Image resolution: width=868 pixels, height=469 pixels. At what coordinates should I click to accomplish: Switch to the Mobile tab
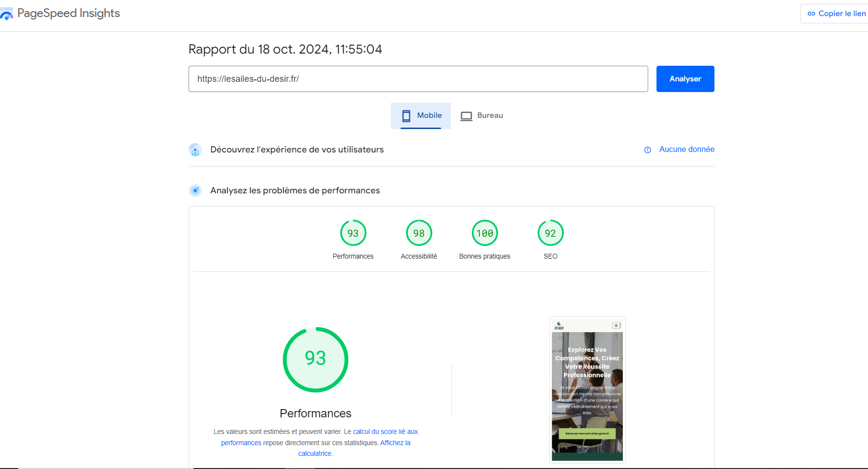coord(421,116)
